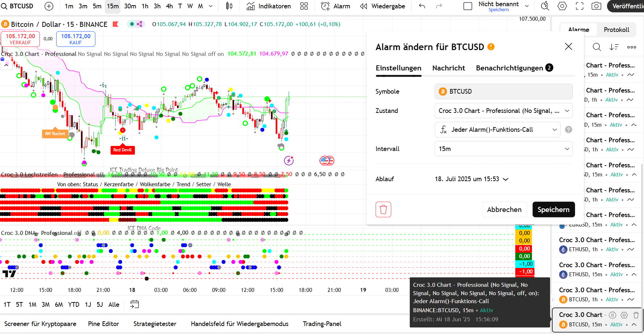The image size is (644, 334).
Task: Expand the Ablauf expiration date picker
Action: click(x=471, y=179)
